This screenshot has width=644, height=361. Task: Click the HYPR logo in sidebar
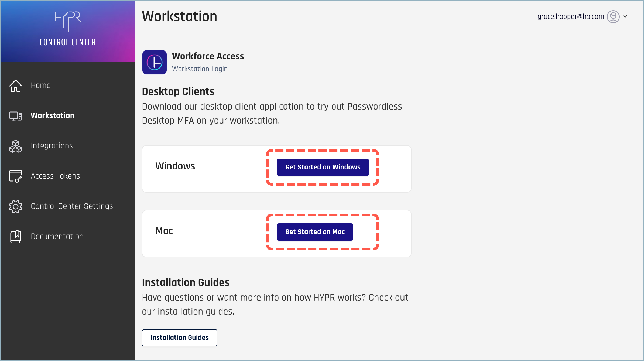point(68,21)
